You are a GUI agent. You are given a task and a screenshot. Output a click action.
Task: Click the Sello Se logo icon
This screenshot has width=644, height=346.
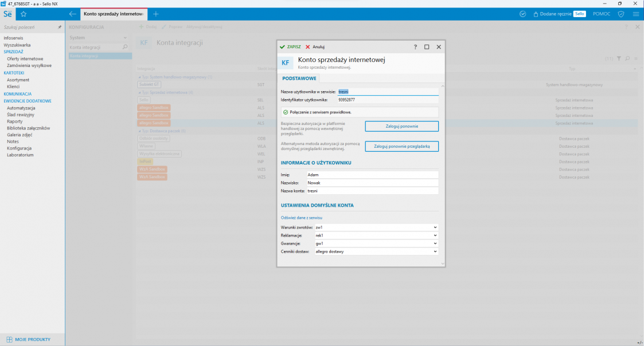click(7, 14)
